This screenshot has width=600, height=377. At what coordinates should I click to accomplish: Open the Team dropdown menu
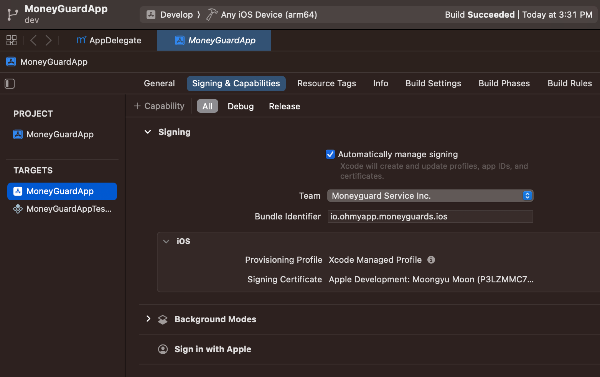[x=430, y=196]
